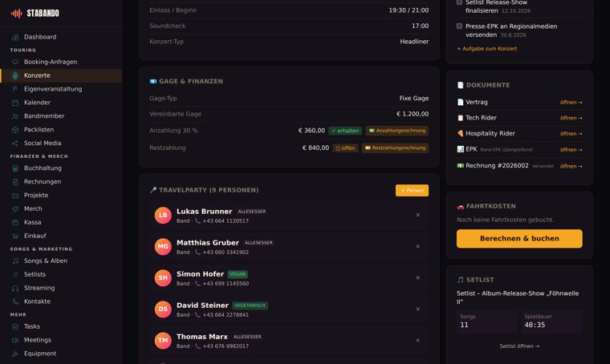The image size is (610, 364).
Task: Remove David Steiner from travelparty
Action: [x=418, y=309]
